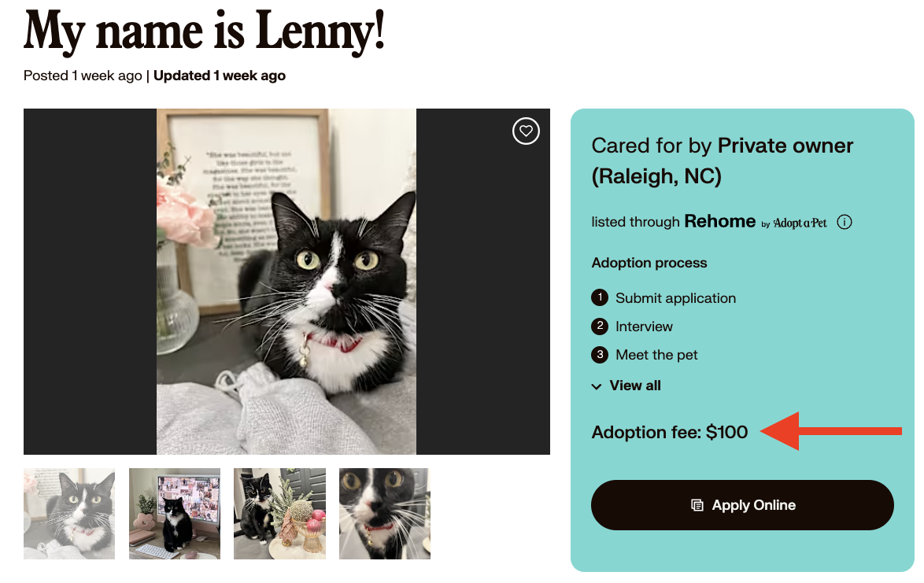Expand View all adoption steps

click(626, 386)
